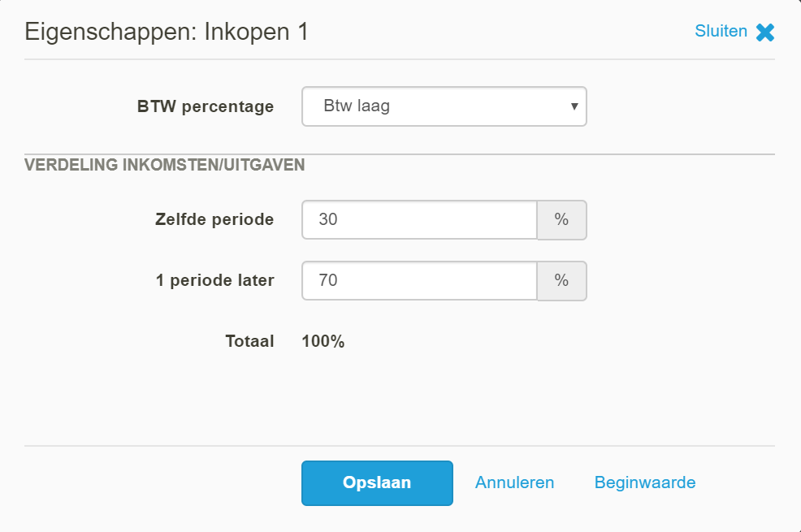The image size is (801, 532).
Task: Click the % symbol beside Zelfde periode field
Action: coord(561,219)
